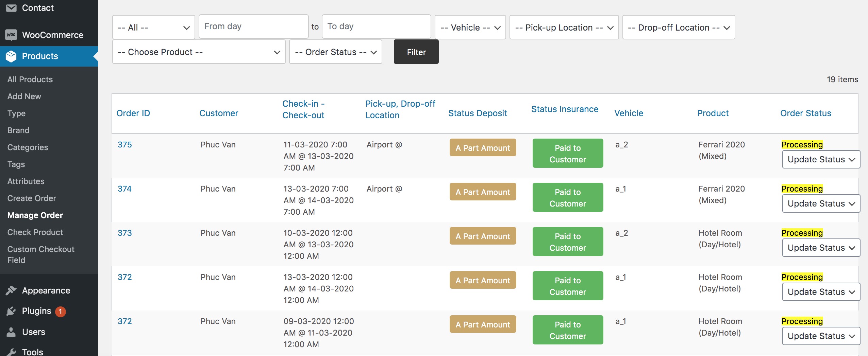This screenshot has width=868, height=356.
Task: Open the Vehicle filter dropdown
Action: tap(470, 28)
